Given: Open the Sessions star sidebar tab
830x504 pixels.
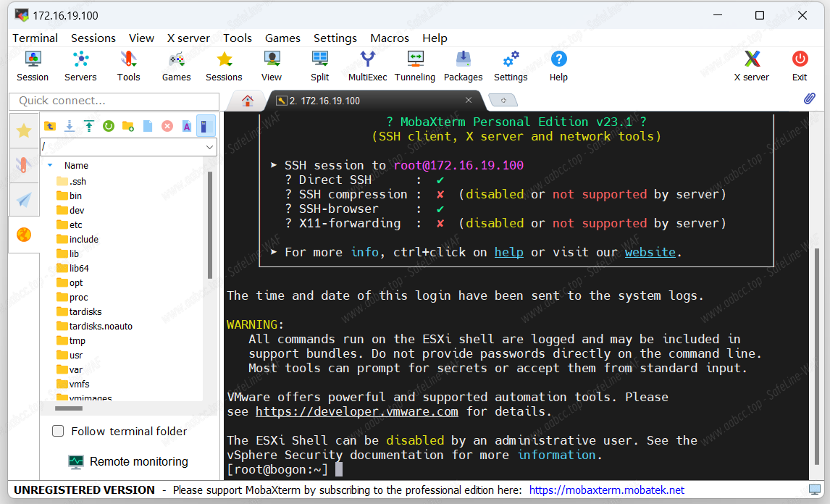Looking at the screenshot, I should coord(24,130).
